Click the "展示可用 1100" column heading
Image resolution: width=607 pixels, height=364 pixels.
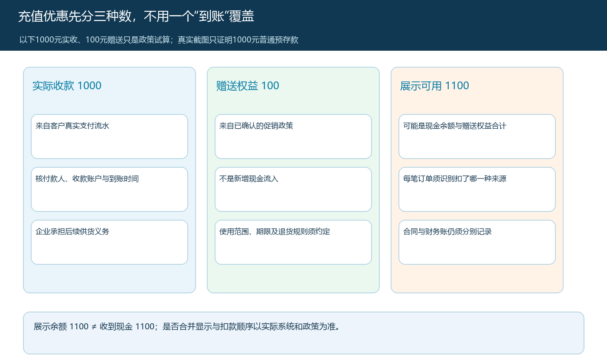[x=434, y=86]
